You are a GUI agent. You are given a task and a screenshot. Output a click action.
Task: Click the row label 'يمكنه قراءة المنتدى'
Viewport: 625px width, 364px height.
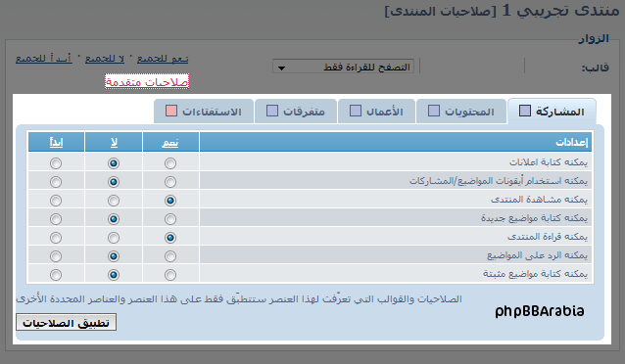548,237
